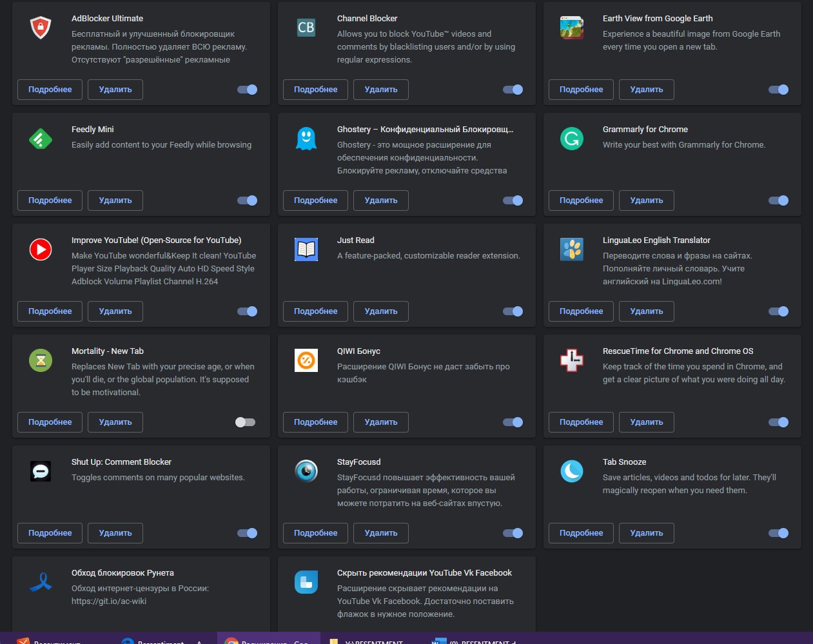This screenshot has height=644, width=813.
Task: Open Подробнее for QIWI Бонус
Action: 316,422
